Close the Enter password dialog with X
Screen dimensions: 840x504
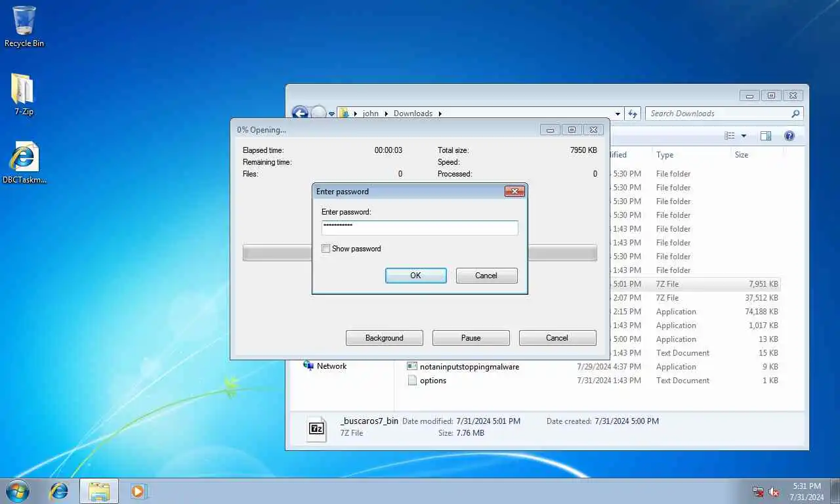514,192
